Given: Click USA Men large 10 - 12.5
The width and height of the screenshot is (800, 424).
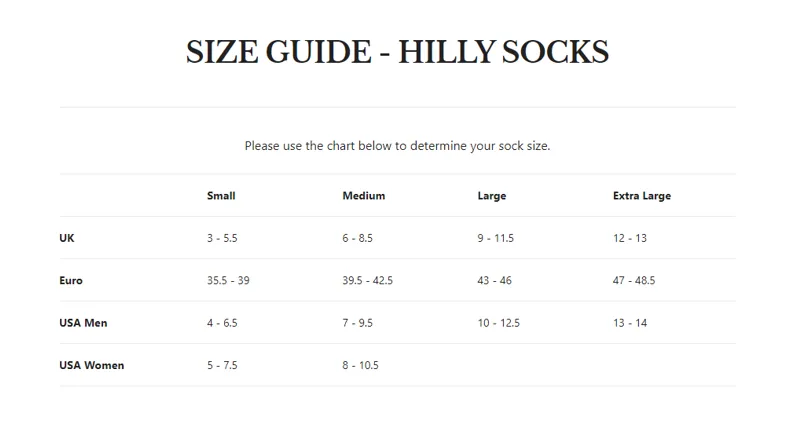Looking at the screenshot, I should click(x=498, y=323).
